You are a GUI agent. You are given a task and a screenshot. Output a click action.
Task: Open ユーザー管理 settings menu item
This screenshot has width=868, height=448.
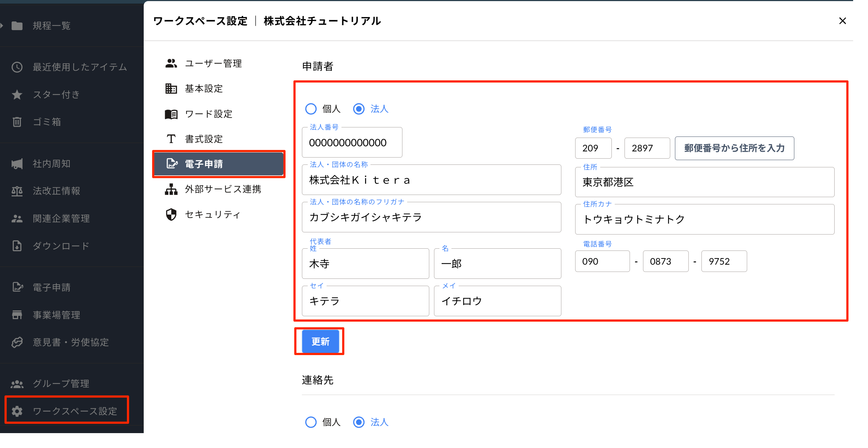point(213,64)
